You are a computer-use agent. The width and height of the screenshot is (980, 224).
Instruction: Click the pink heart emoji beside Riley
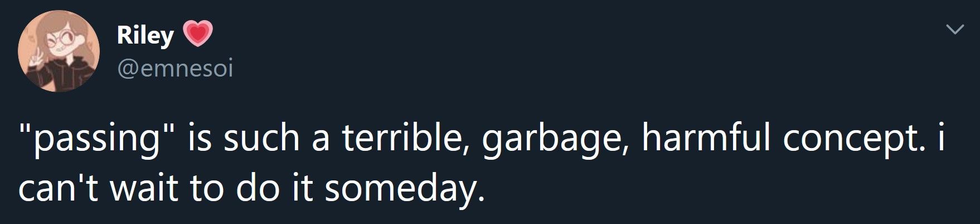point(197,35)
